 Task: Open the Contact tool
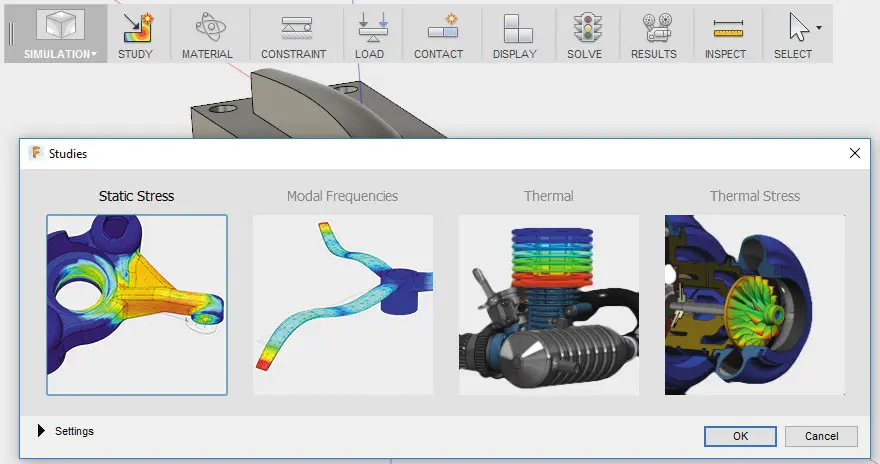[x=438, y=28]
